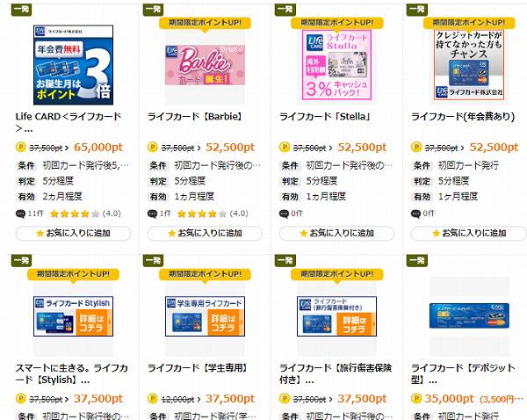The image size is (527, 420).
Task: Add Life CARD 65,000pt offer to favorites
Action: point(73,234)
